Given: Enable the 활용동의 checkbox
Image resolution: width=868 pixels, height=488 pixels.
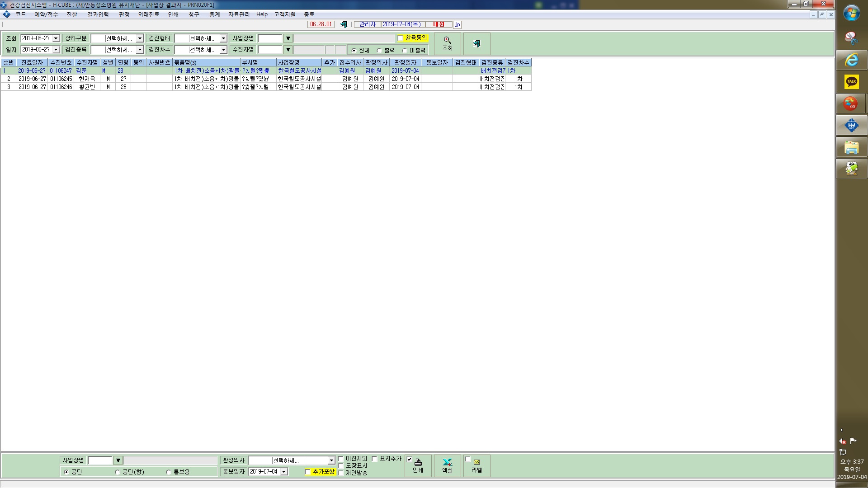Looking at the screenshot, I should (400, 38).
